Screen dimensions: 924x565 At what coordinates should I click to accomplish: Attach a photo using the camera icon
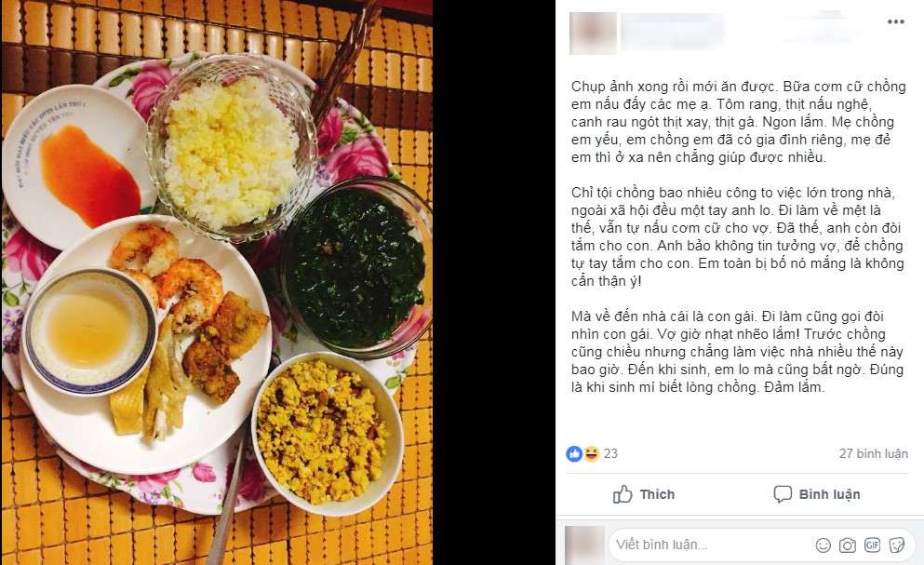[x=848, y=545]
